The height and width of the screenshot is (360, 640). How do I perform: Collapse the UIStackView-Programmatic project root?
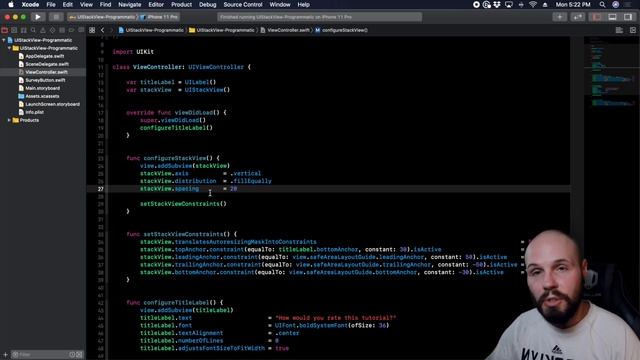(x=4, y=40)
